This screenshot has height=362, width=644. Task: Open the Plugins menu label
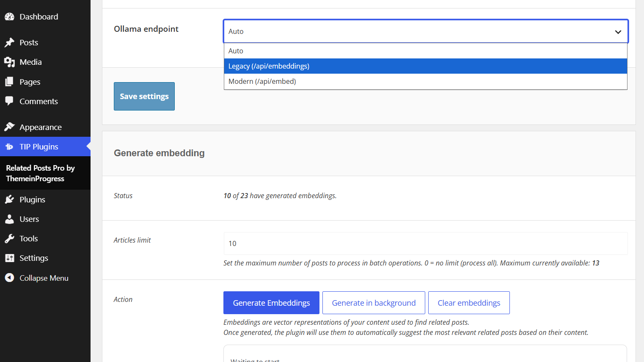click(32, 199)
